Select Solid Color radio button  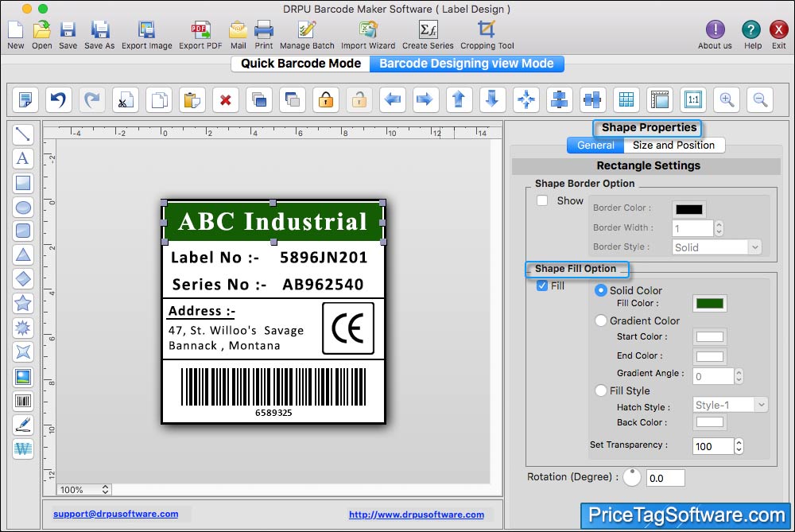point(601,290)
